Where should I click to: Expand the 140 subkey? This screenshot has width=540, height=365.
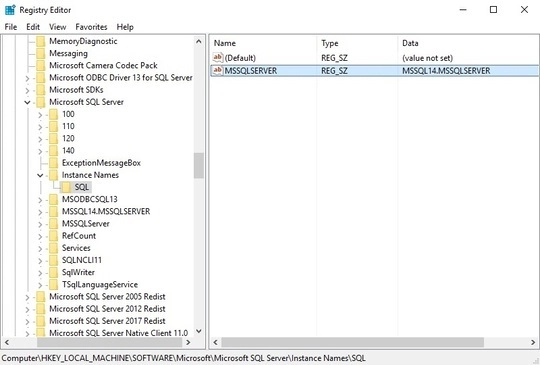(40, 151)
